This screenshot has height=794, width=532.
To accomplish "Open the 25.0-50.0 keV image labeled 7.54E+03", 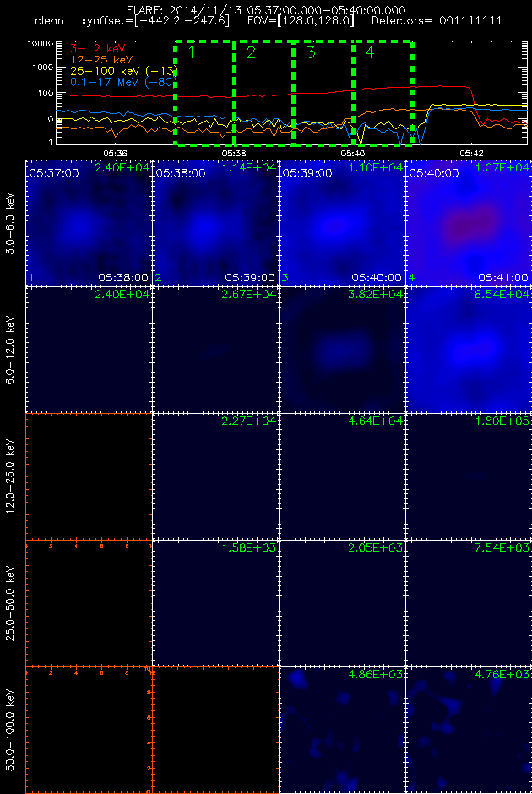I will tap(469, 602).
